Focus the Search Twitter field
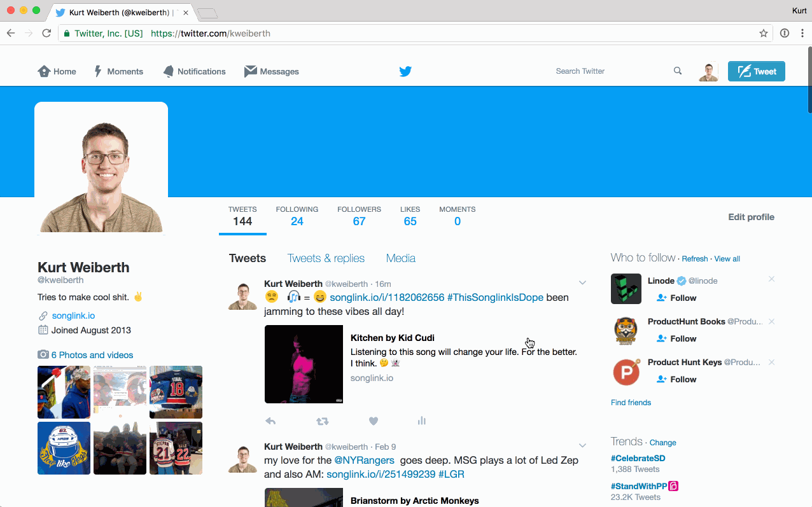This screenshot has width=812, height=507. 611,71
